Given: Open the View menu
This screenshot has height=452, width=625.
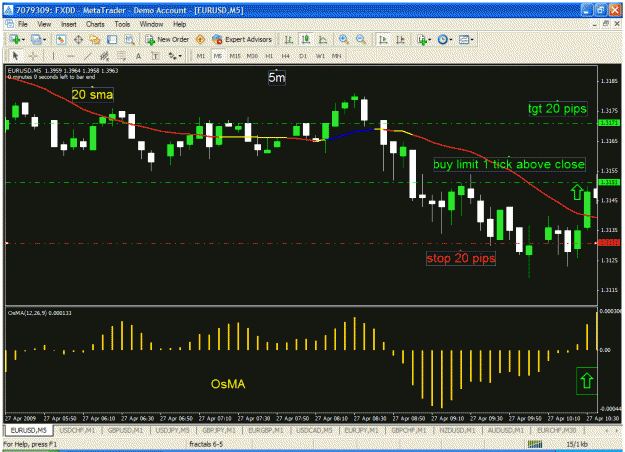Looking at the screenshot, I should (x=44, y=24).
